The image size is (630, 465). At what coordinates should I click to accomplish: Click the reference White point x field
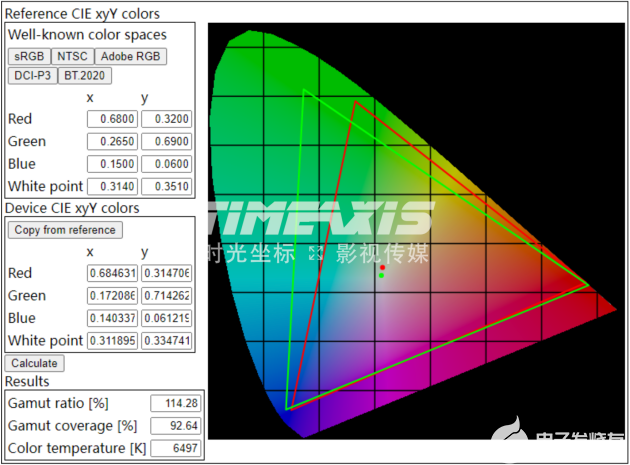112,186
